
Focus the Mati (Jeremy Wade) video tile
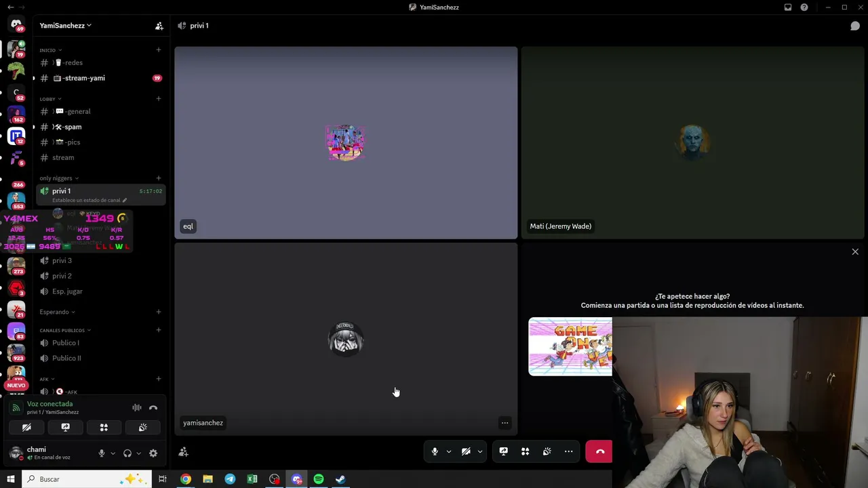(x=692, y=142)
